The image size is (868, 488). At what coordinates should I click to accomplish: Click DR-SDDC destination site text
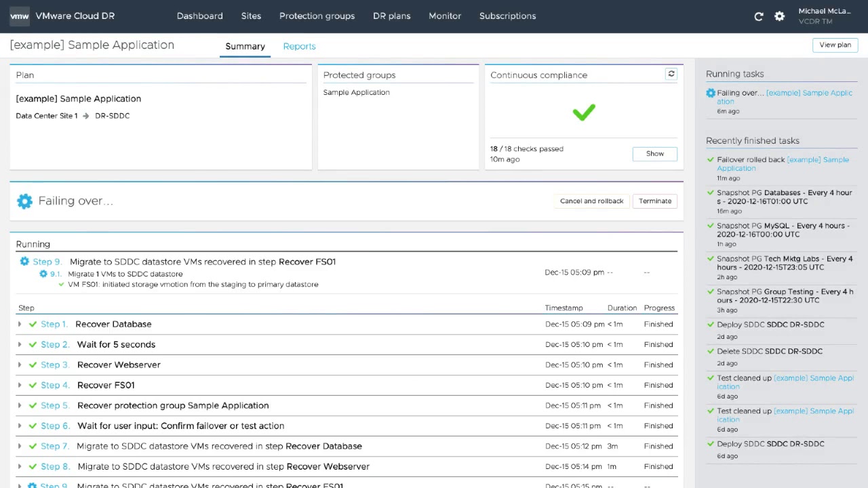pyautogui.click(x=112, y=116)
